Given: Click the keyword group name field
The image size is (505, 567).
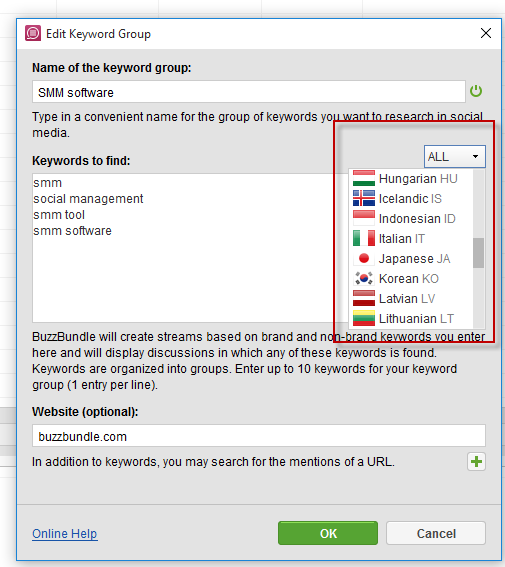Looking at the screenshot, I should coord(248,92).
